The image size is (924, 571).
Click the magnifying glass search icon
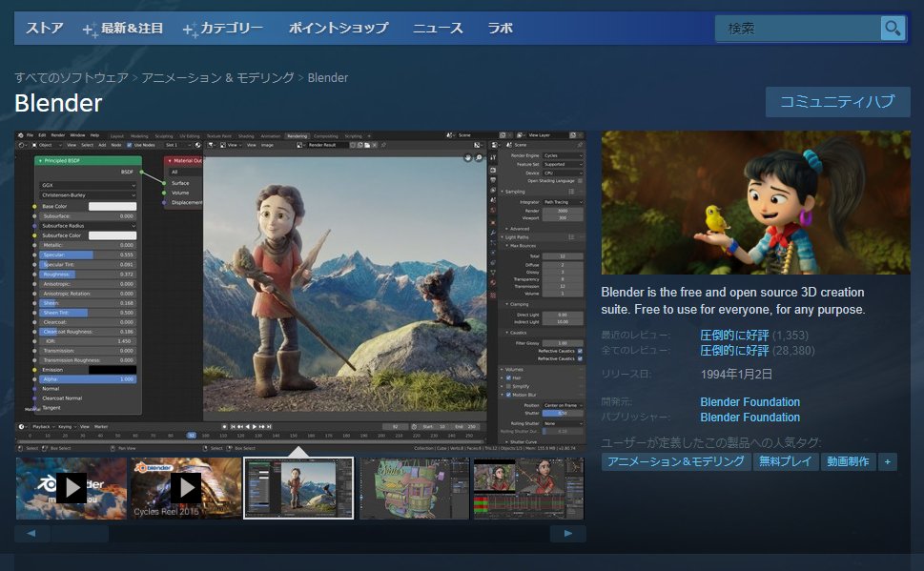tap(893, 29)
